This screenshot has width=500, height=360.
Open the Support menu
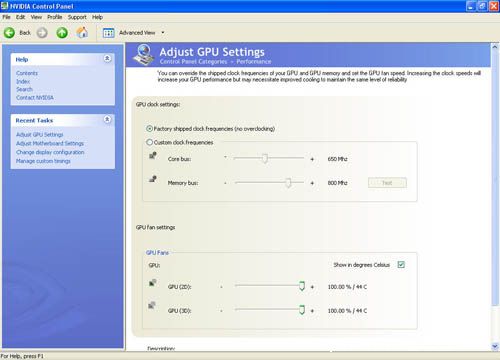pyautogui.click(x=77, y=17)
